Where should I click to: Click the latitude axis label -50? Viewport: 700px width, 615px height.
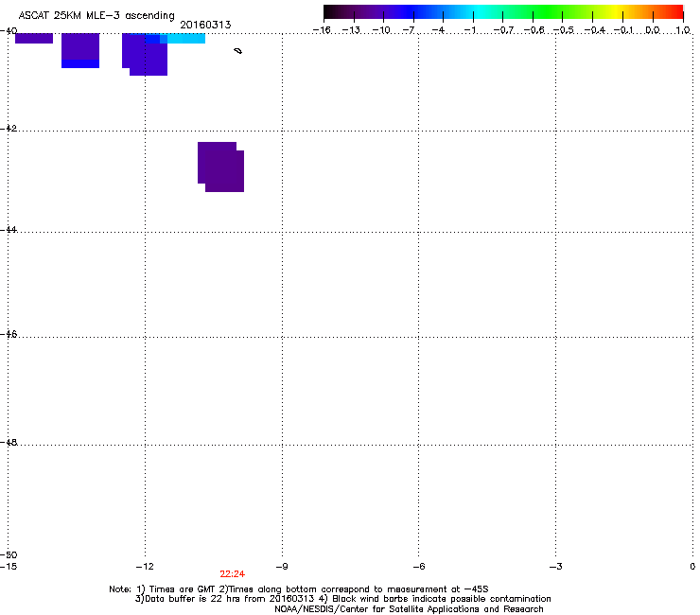pos(9,554)
